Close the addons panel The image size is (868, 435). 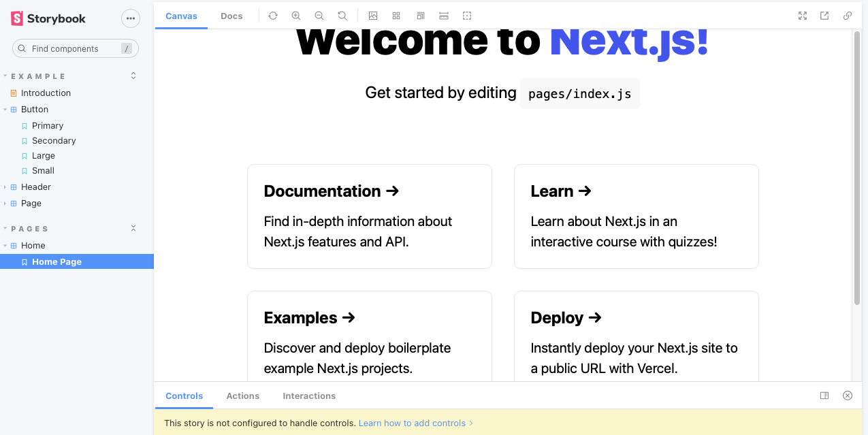(x=848, y=396)
